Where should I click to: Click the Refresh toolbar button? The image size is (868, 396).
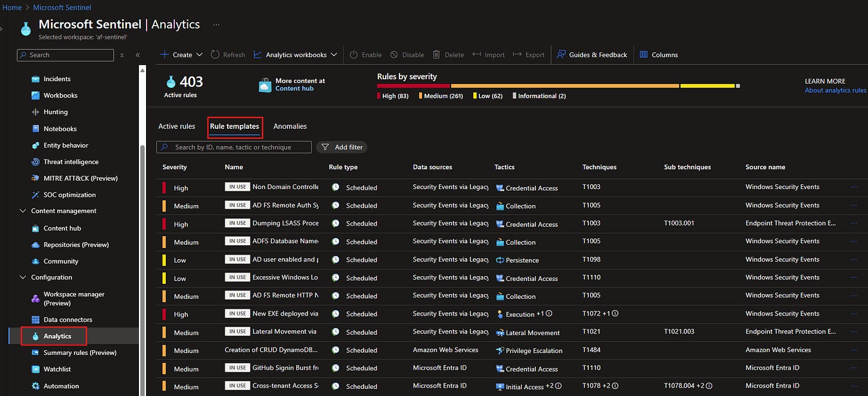click(x=228, y=55)
